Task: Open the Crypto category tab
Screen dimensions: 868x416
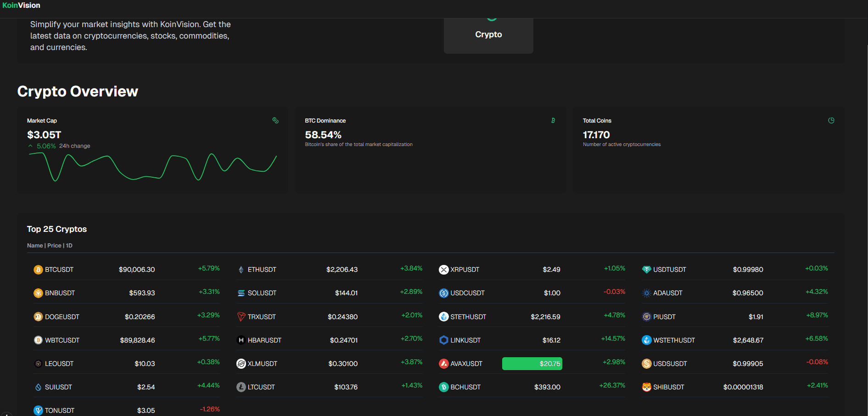Action: click(x=488, y=34)
